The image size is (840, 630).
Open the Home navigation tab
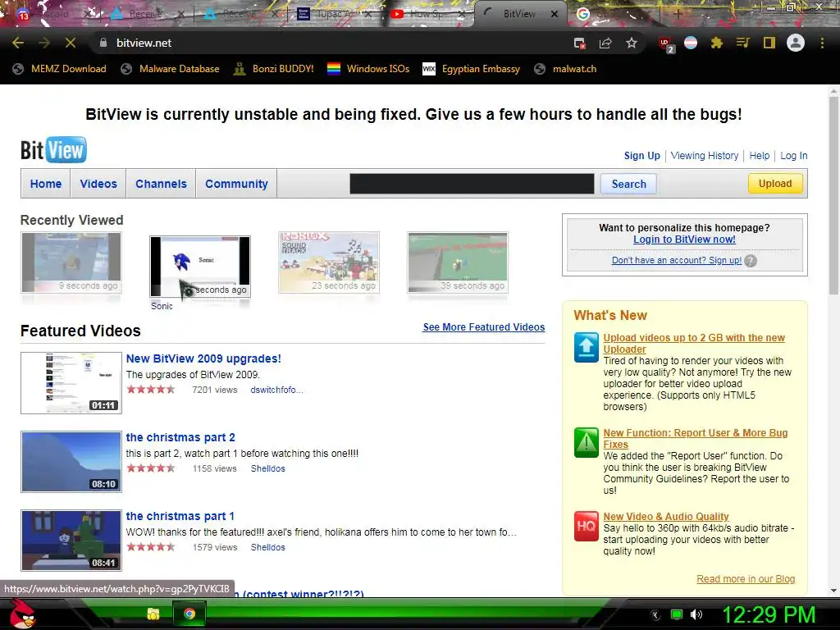tap(46, 184)
